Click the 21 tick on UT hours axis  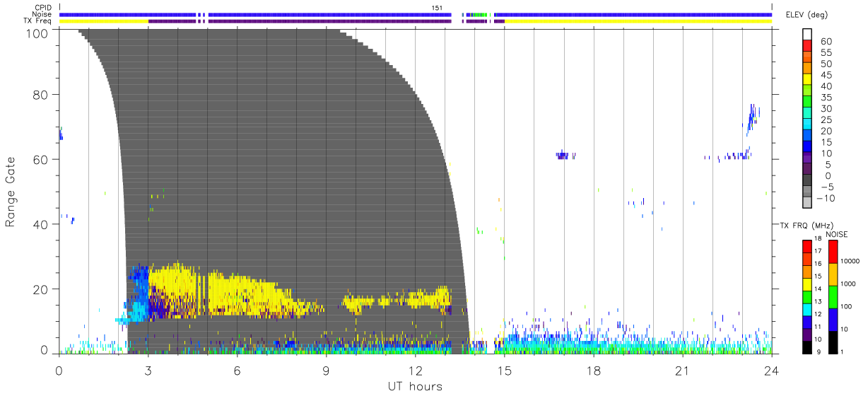coord(683,371)
